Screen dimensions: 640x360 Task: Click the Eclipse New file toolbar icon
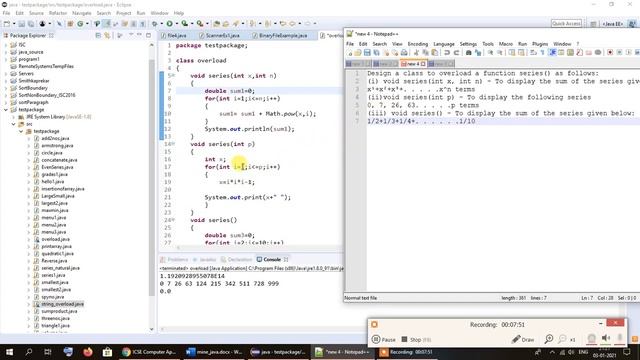pos(7,24)
